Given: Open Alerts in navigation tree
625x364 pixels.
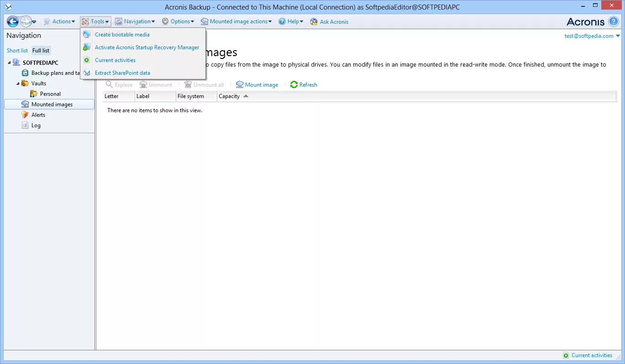Looking at the screenshot, I should tap(38, 115).
